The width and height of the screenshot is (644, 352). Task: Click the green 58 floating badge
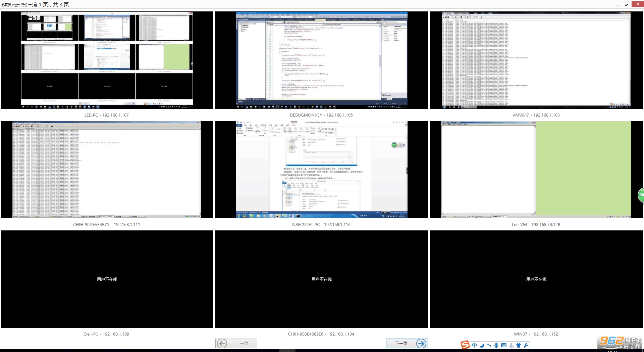pyautogui.click(x=641, y=195)
